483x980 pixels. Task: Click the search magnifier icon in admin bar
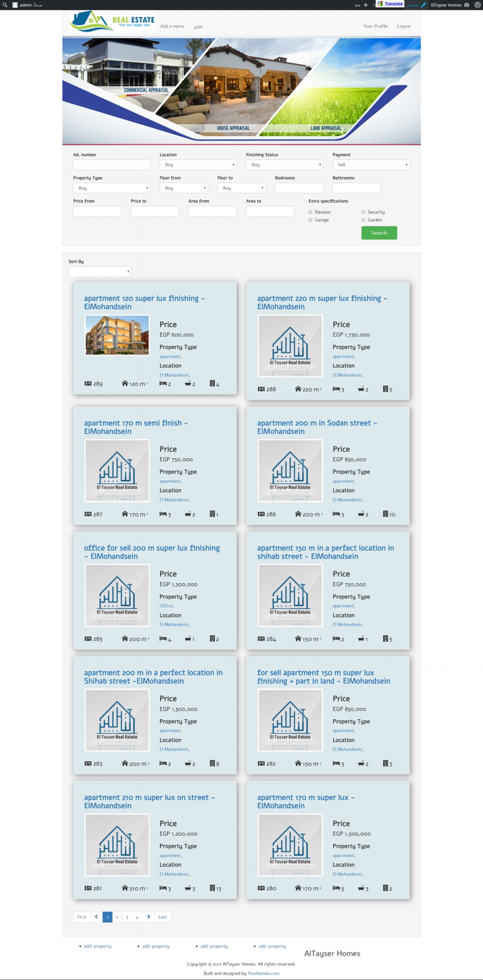pos(5,5)
